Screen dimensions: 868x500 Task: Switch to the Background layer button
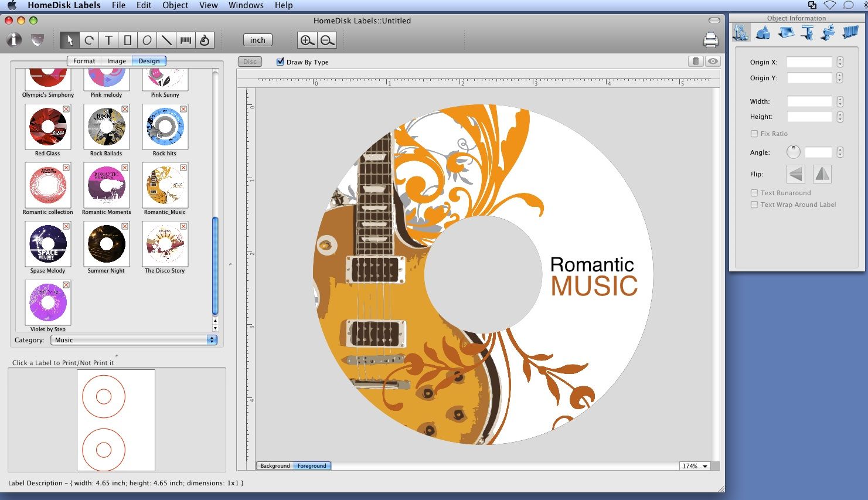pos(274,465)
